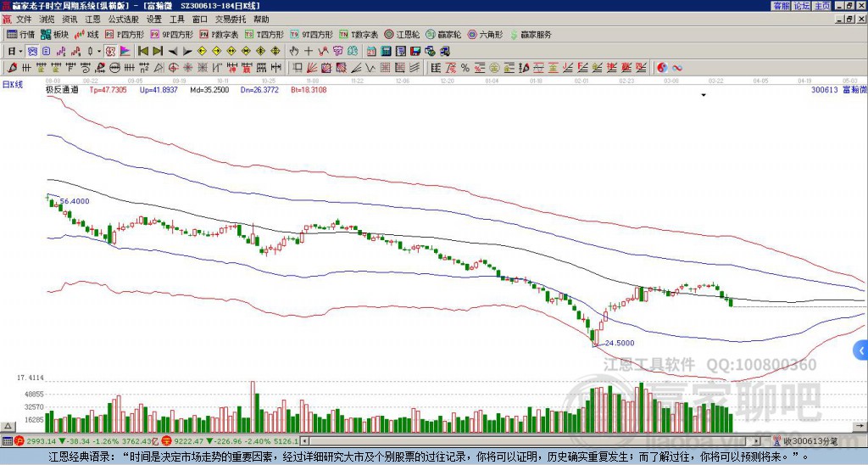This screenshot has height=465, width=868.
Task: Jump to the first bar with the skip-to-start icon
Action: click(x=142, y=52)
